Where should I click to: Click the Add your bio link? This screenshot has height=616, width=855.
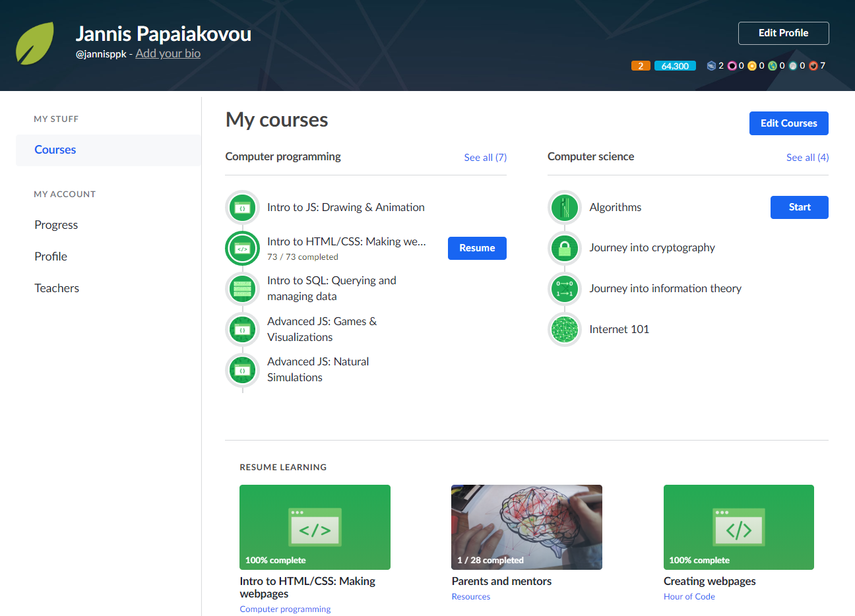[x=168, y=53]
